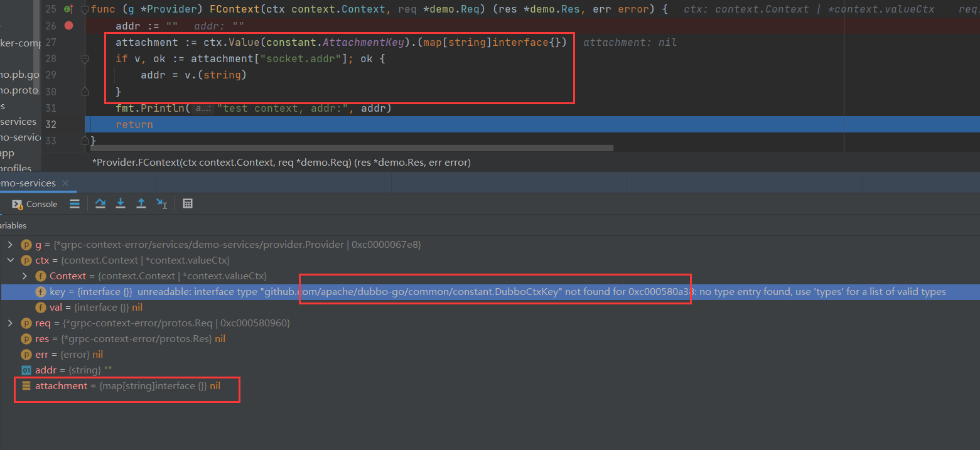
Task: Collapse the if block fold marker line 28
Action: click(85, 59)
